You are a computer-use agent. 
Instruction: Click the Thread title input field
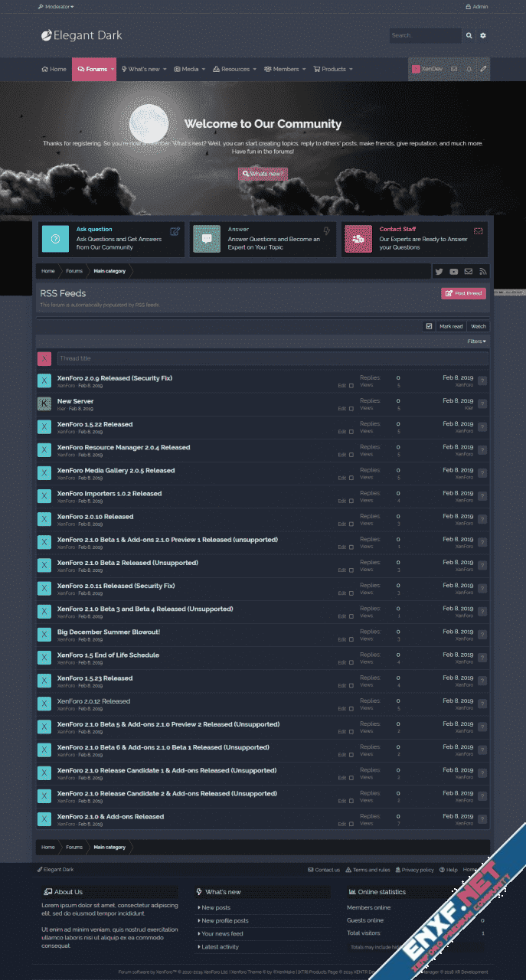[272, 358]
